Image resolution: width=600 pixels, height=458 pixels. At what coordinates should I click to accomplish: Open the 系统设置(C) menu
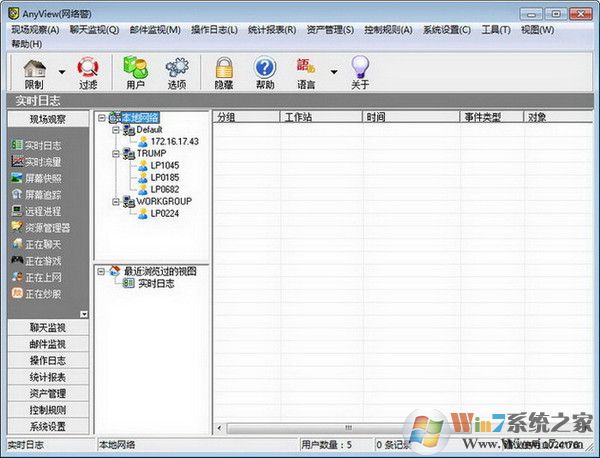447,30
